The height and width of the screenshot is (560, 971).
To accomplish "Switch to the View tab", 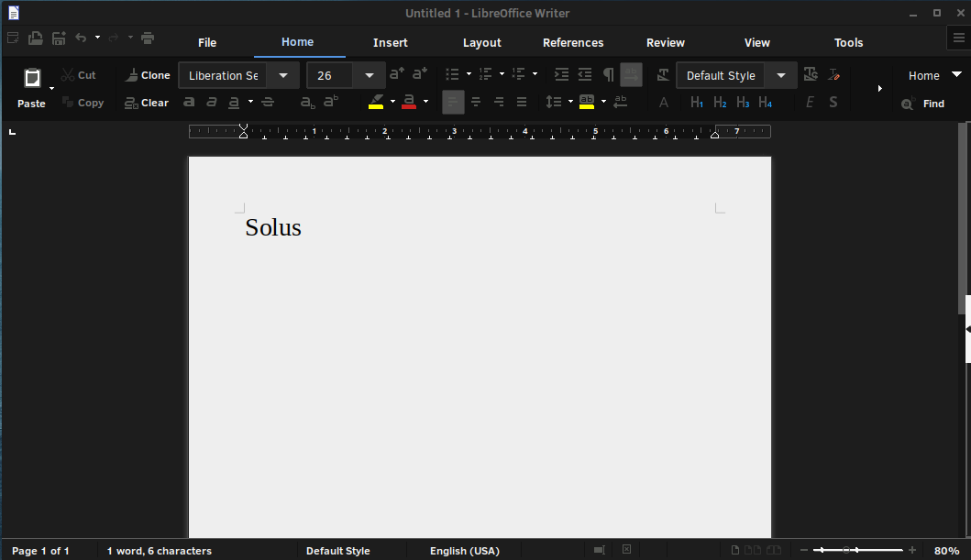I will 756,43.
